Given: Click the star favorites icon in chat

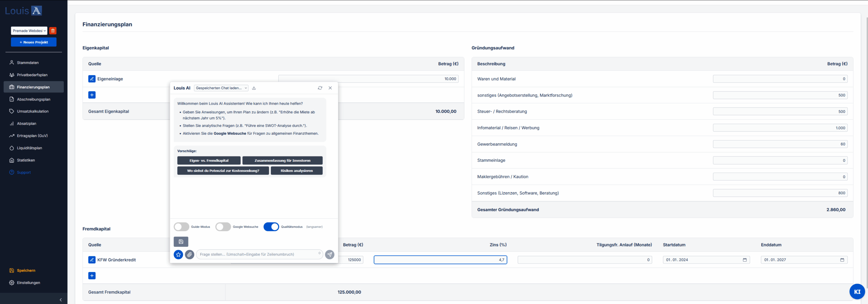Looking at the screenshot, I should 178,255.
